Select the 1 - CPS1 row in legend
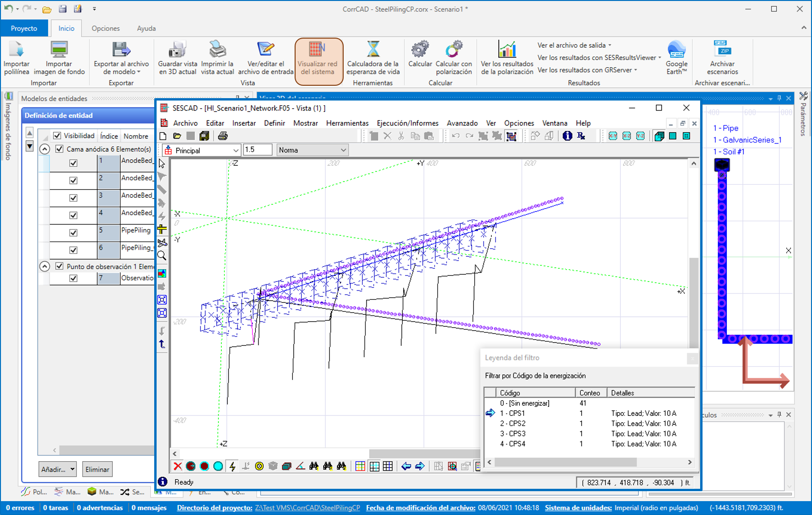Screen dimensions: 812x515 tap(589, 414)
